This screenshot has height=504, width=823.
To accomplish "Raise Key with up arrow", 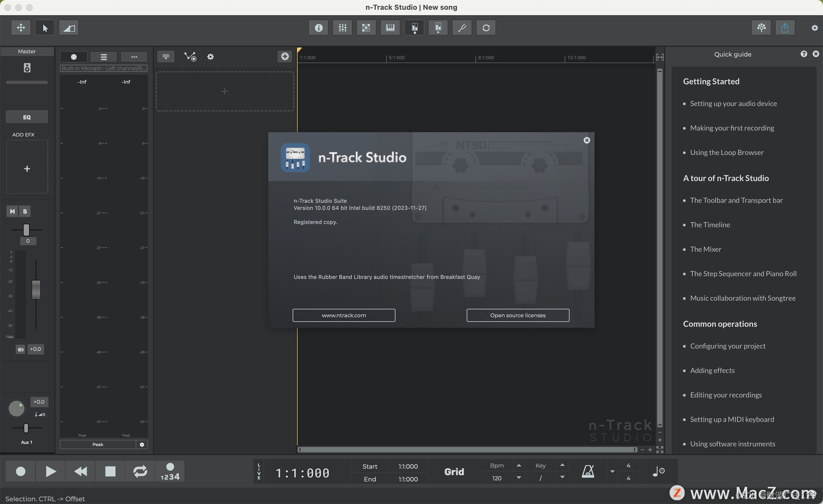I will (x=562, y=465).
